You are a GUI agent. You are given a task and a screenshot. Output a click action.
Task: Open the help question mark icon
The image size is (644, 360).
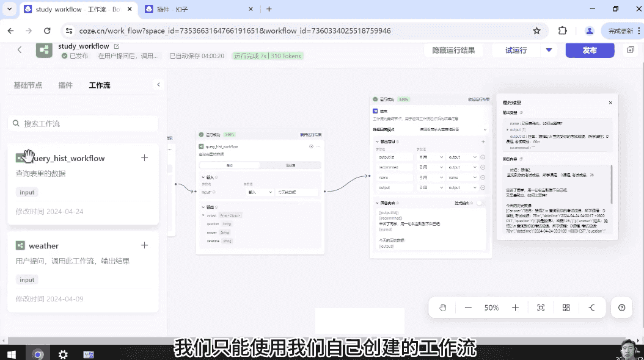(621, 308)
